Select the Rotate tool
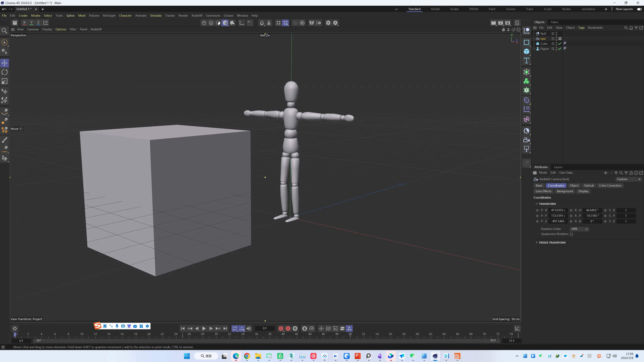This screenshot has height=362, width=644. click(5, 72)
